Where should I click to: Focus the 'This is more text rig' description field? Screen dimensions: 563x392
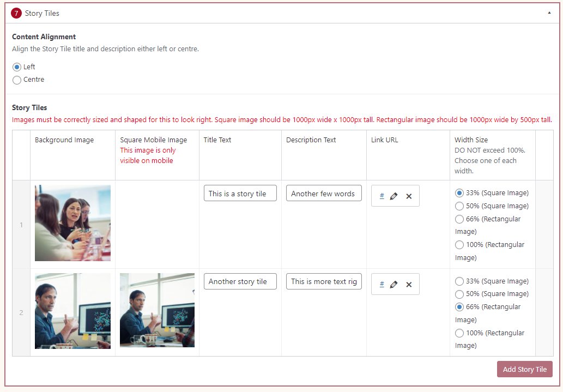coord(324,281)
